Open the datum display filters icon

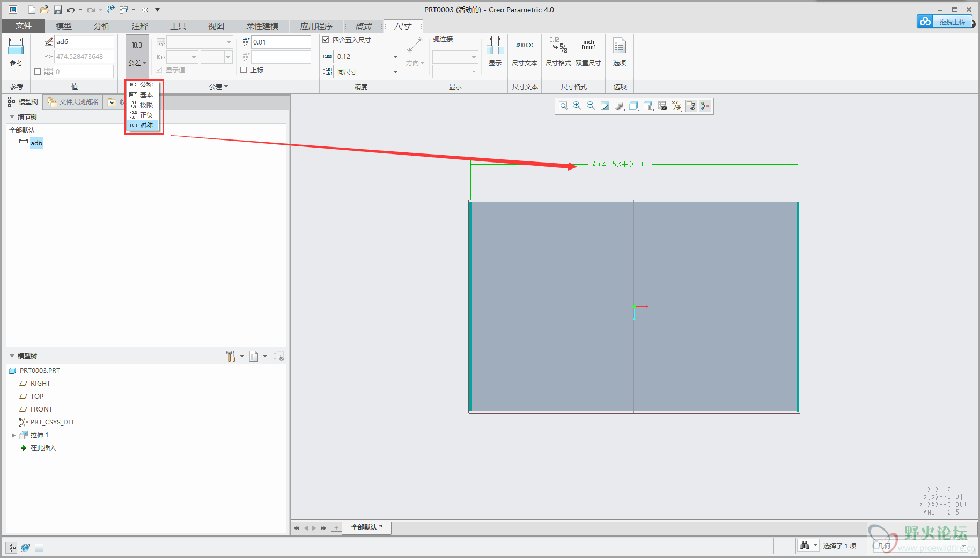pyautogui.click(x=677, y=106)
